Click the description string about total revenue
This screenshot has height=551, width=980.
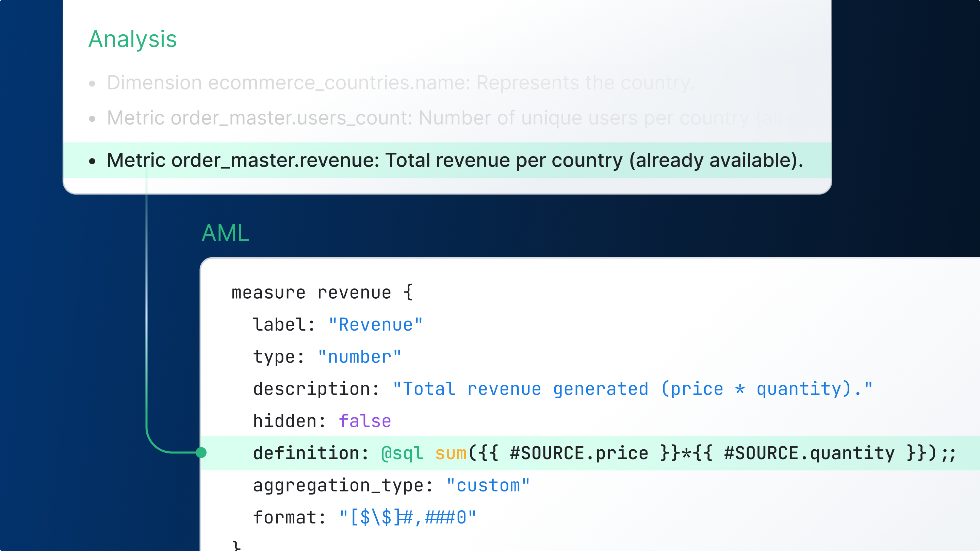click(632, 389)
